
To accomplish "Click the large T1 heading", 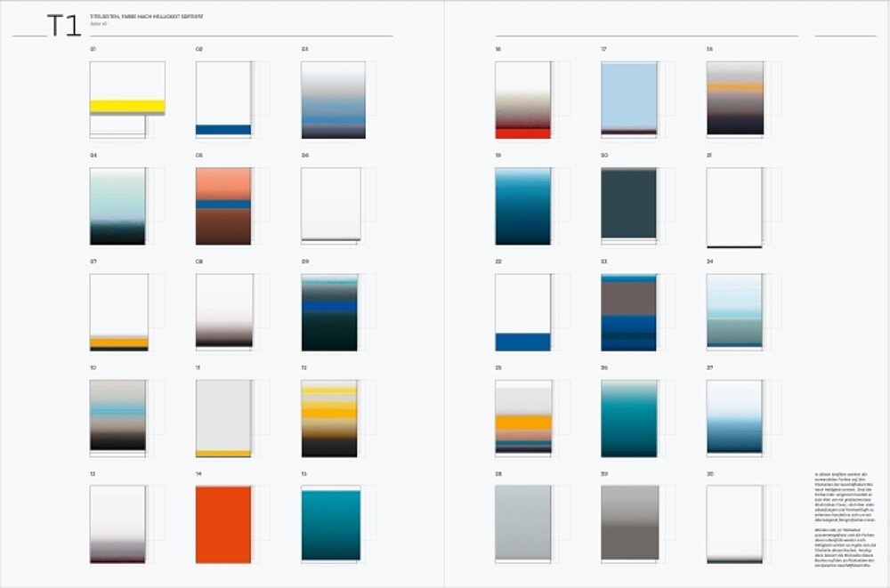I will 64,26.
